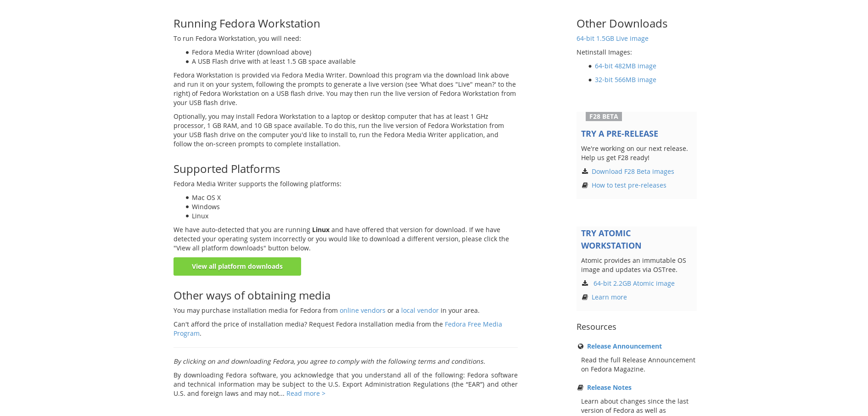Open the Try Atomic Workstation heading link

click(x=611, y=239)
